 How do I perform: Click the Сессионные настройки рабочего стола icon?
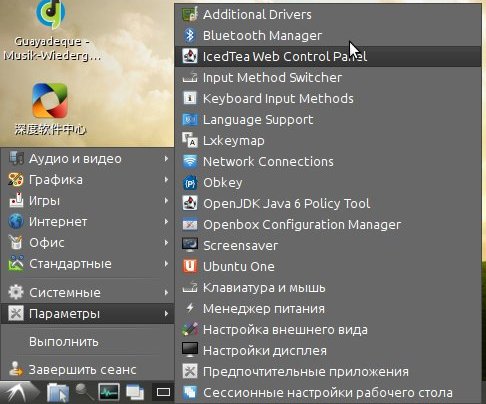190,392
